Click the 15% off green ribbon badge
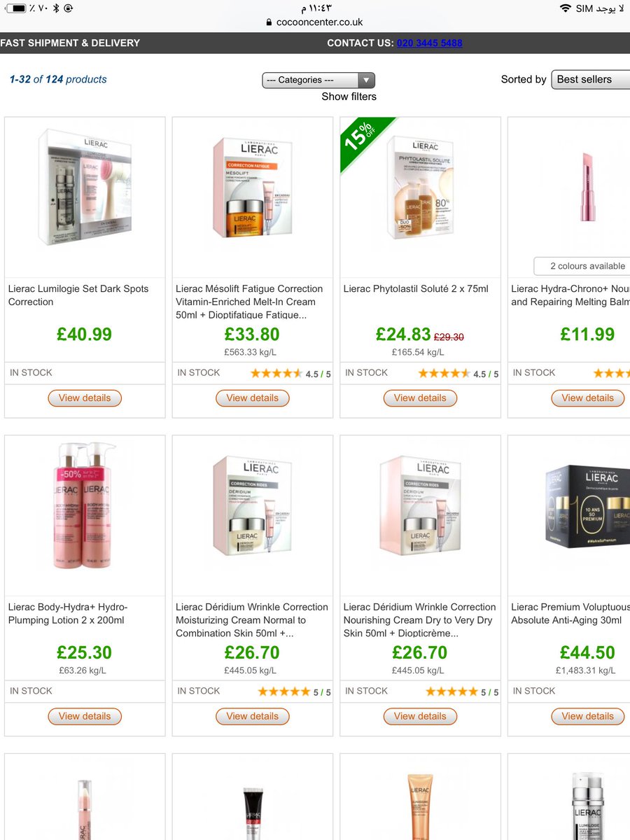 click(x=363, y=141)
